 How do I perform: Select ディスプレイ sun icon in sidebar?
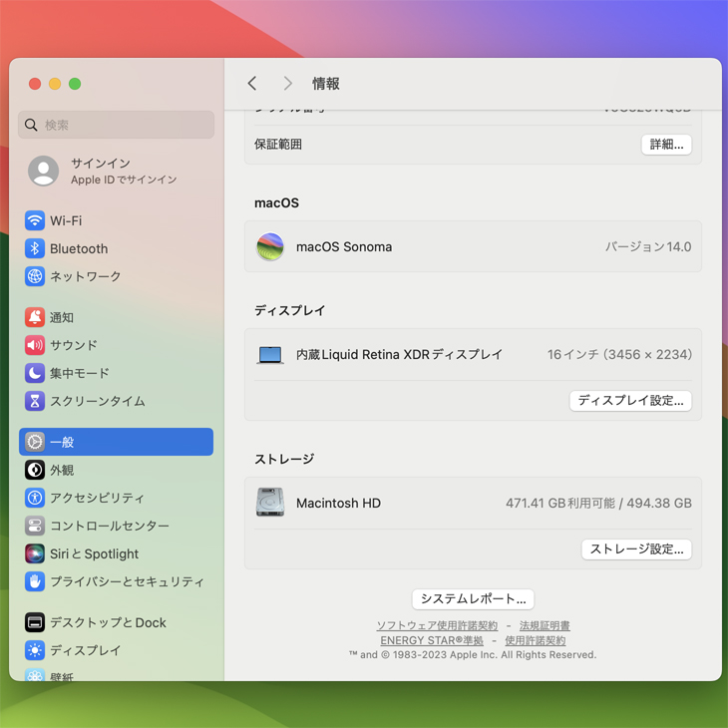click(x=35, y=650)
